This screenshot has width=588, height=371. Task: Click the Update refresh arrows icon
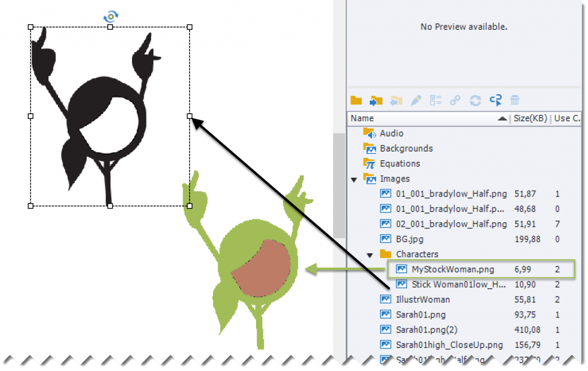(x=475, y=101)
